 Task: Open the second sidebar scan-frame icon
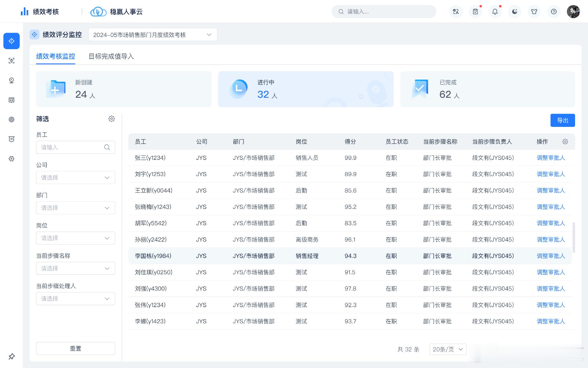click(11, 61)
